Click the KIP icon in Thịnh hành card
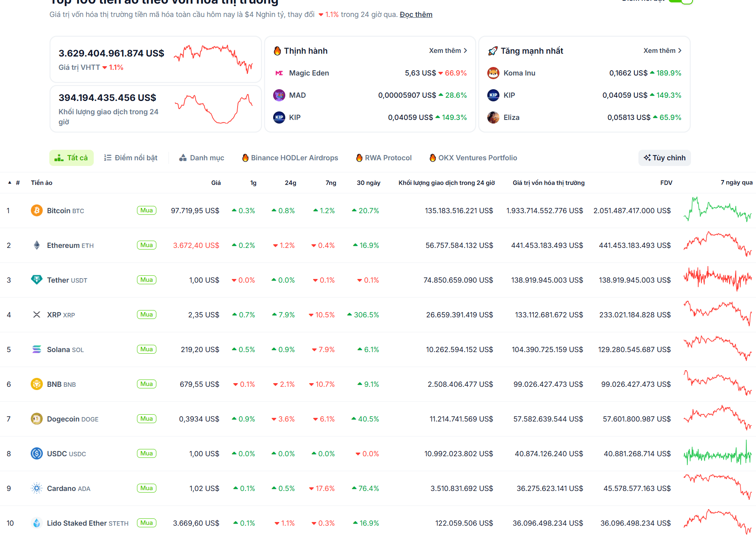Viewport: 756px width, 539px height. [279, 117]
